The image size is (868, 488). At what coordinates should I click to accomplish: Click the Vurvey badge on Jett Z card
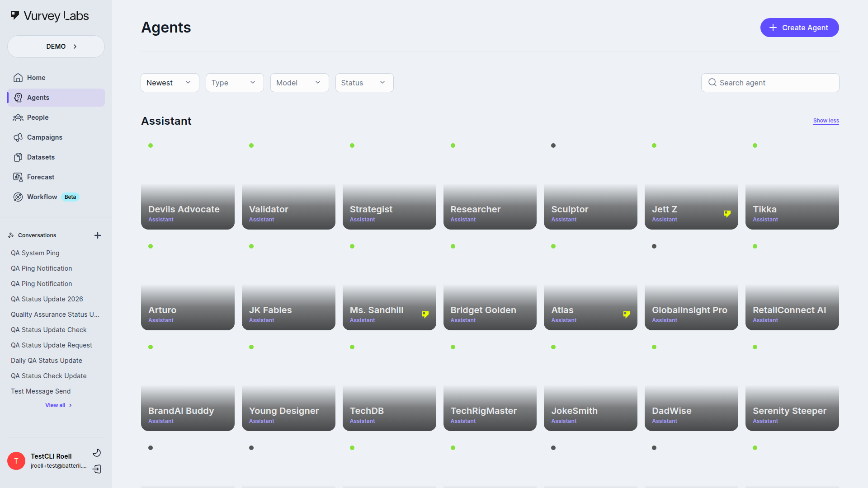click(x=727, y=214)
